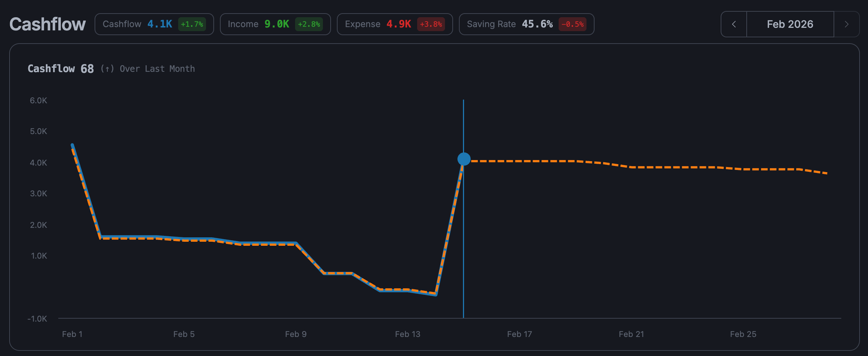Click the 6.0K y-axis label
This screenshot has width=868, height=356.
38,100
